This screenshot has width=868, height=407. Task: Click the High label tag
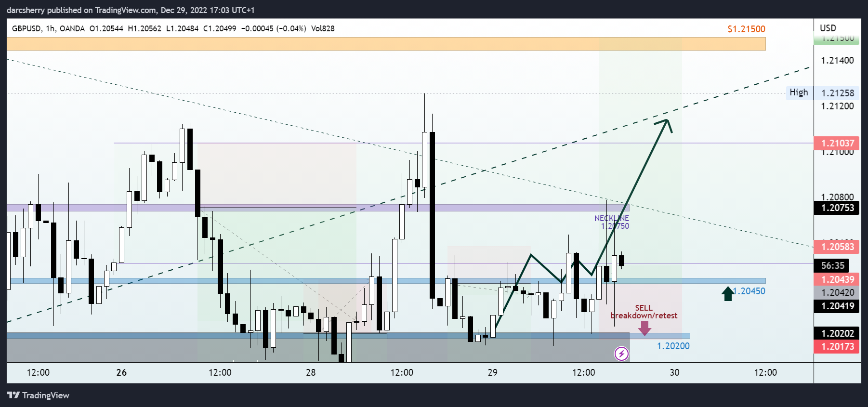(x=799, y=92)
